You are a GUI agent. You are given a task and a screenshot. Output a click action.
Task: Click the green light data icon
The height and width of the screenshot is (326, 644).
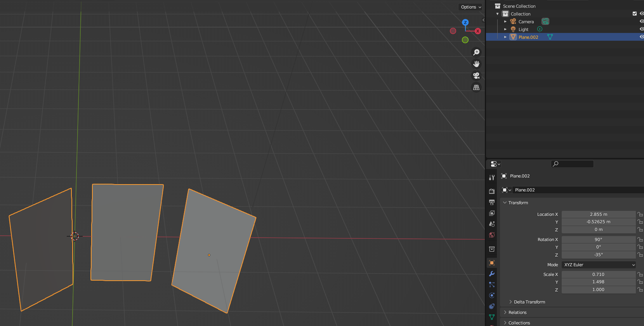click(540, 29)
